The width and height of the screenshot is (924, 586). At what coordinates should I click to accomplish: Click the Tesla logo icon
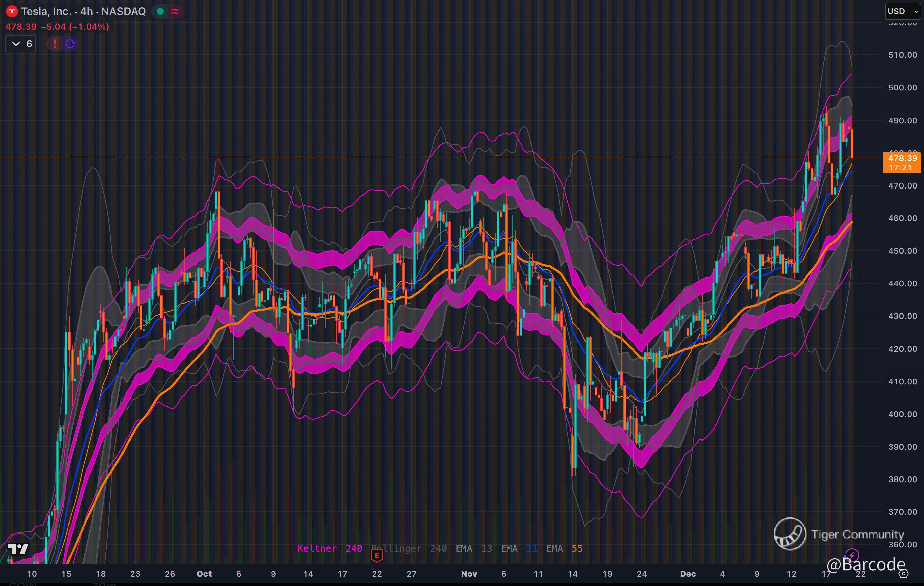(11, 11)
